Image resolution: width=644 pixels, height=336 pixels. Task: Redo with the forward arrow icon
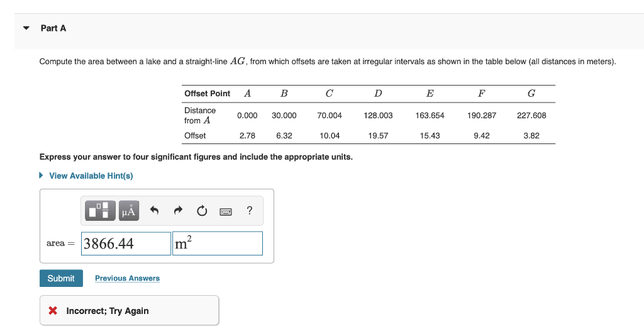click(178, 211)
